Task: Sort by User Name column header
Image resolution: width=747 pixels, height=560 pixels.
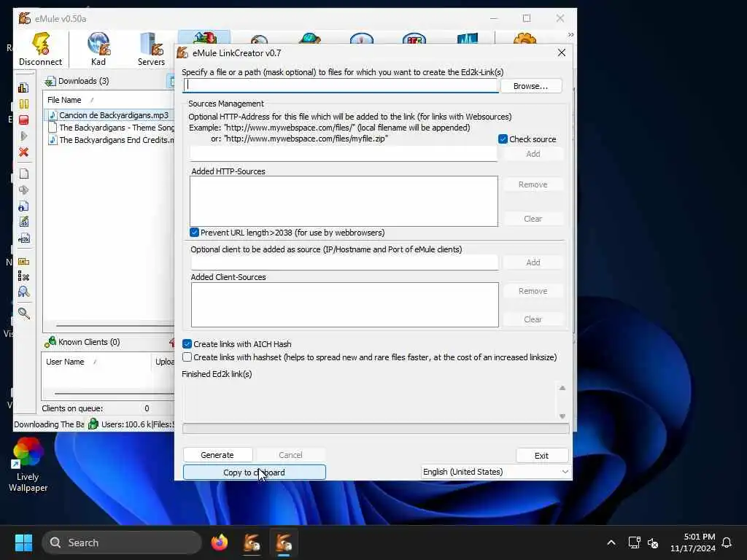Action: coord(65,362)
